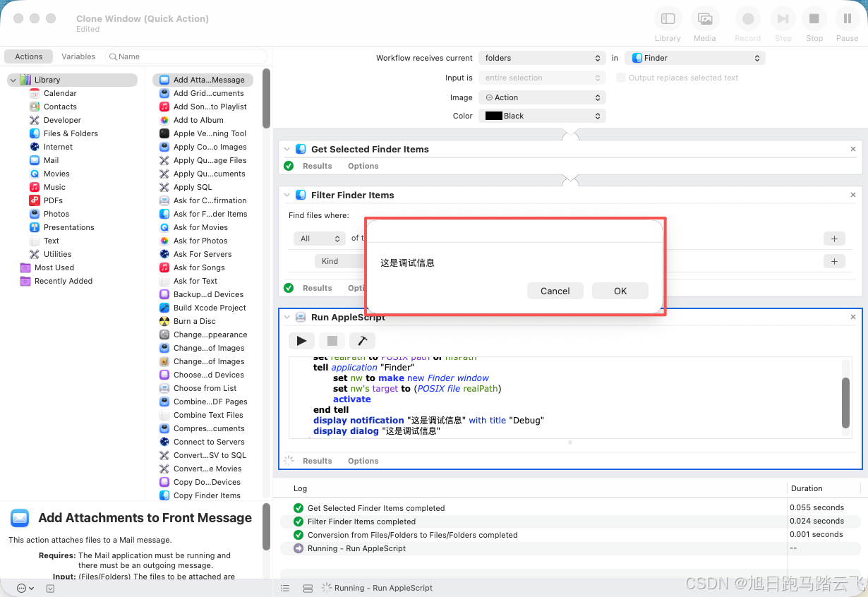Select Burn a Disc action
This screenshot has height=597, width=868.
tap(195, 321)
